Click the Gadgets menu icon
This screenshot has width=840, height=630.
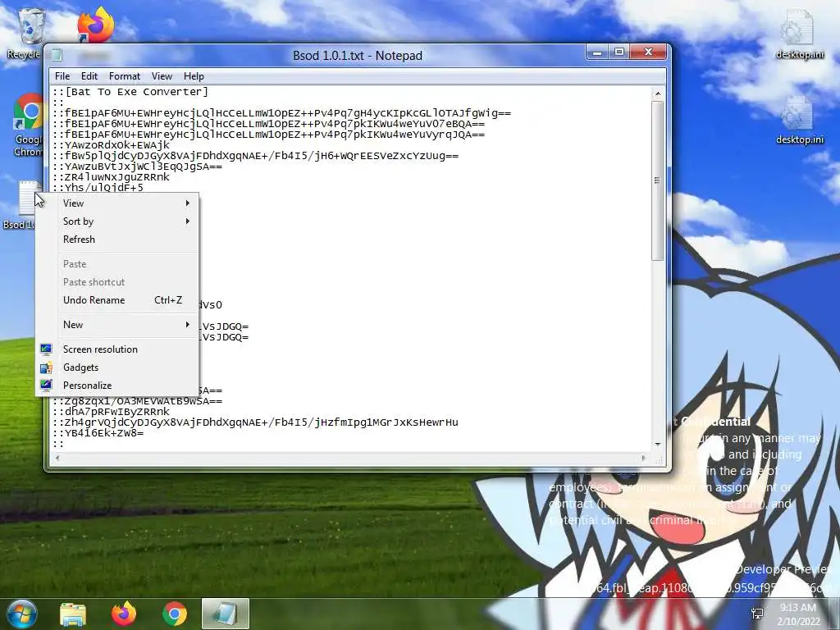(46, 367)
